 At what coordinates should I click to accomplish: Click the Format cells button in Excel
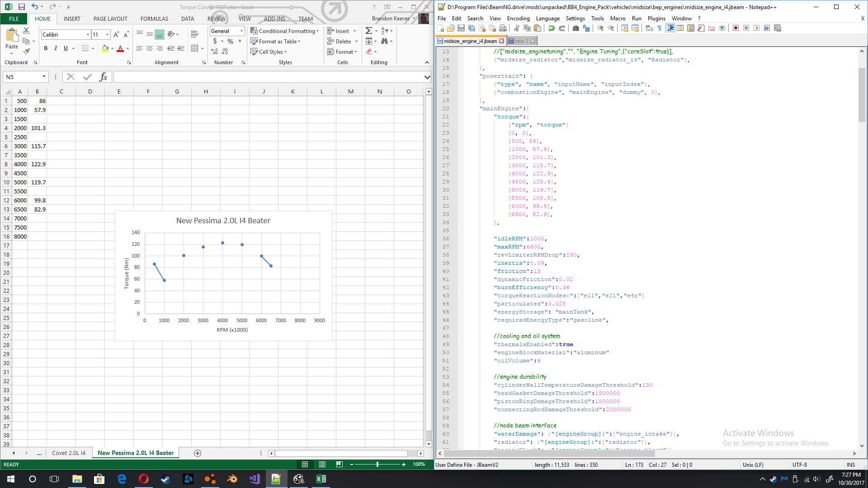[342, 52]
